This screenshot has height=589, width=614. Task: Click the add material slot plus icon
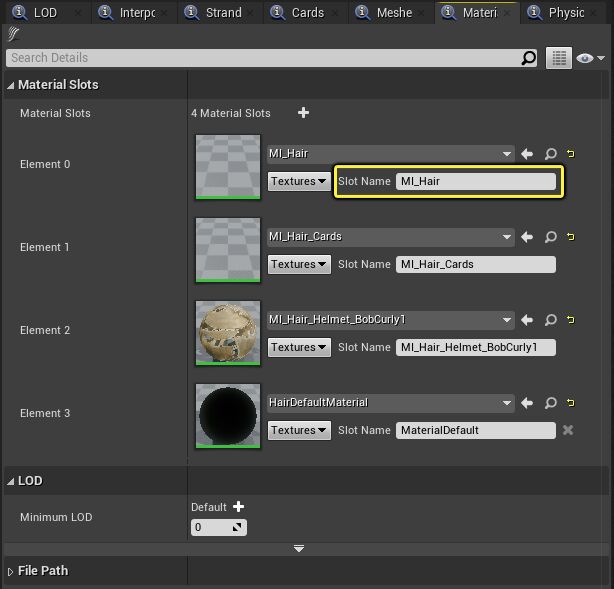303,113
